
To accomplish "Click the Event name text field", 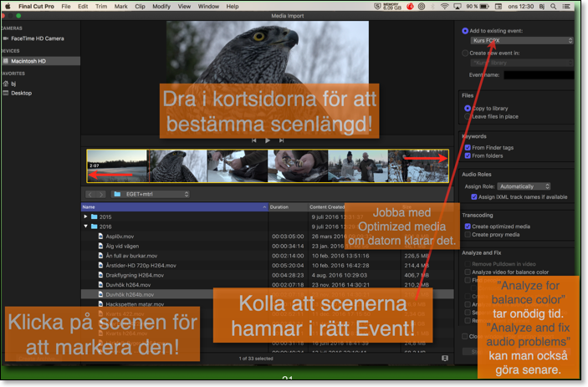I will [x=539, y=75].
